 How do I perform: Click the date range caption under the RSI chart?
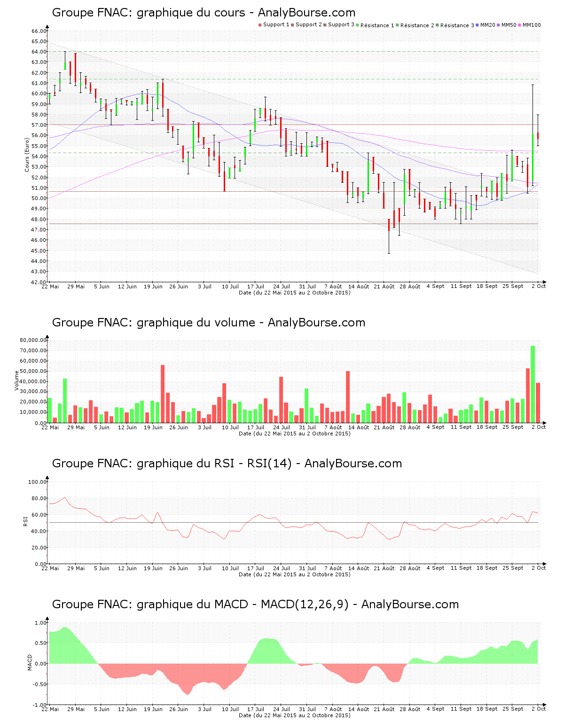(x=295, y=574)
